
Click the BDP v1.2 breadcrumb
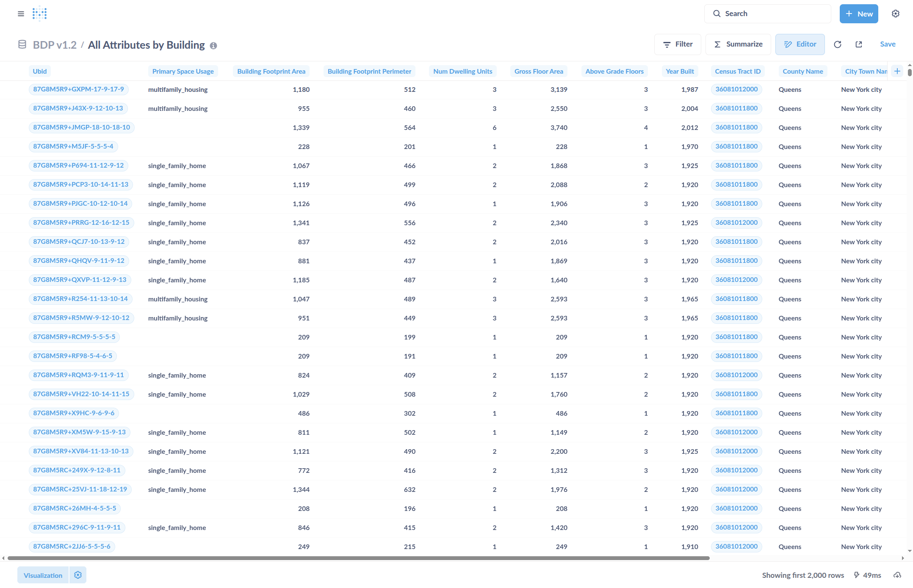pos(55,45)
